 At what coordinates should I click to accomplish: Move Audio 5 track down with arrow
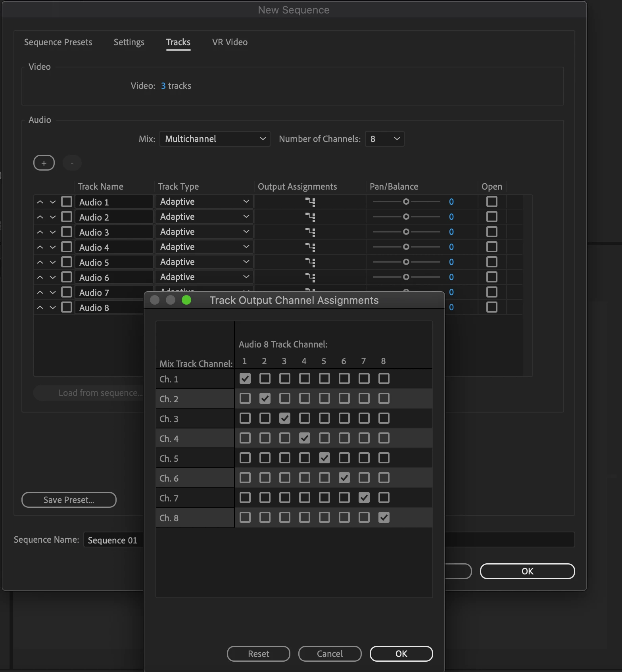point(53,262)
